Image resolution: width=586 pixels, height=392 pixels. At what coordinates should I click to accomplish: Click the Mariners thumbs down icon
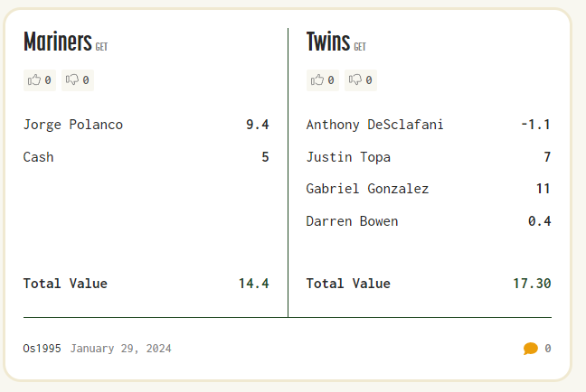[x=73, y=80]
